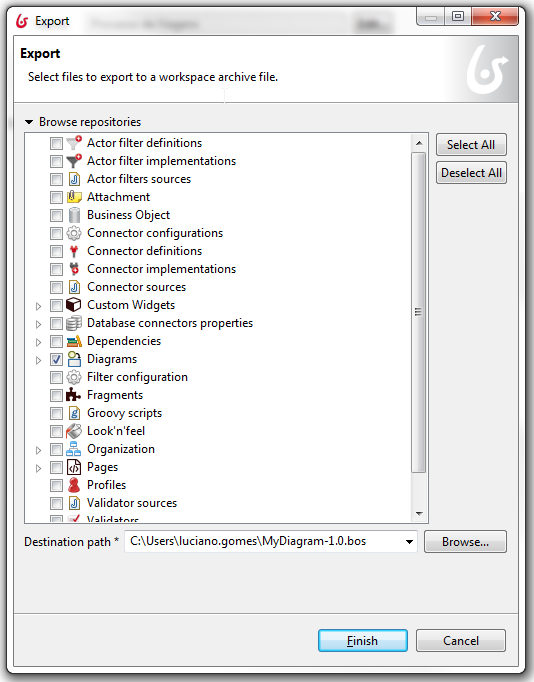534x682 pixels.
Task: Expand the Pages tree node
Action: pyautogui.click(x=38, y=468)
